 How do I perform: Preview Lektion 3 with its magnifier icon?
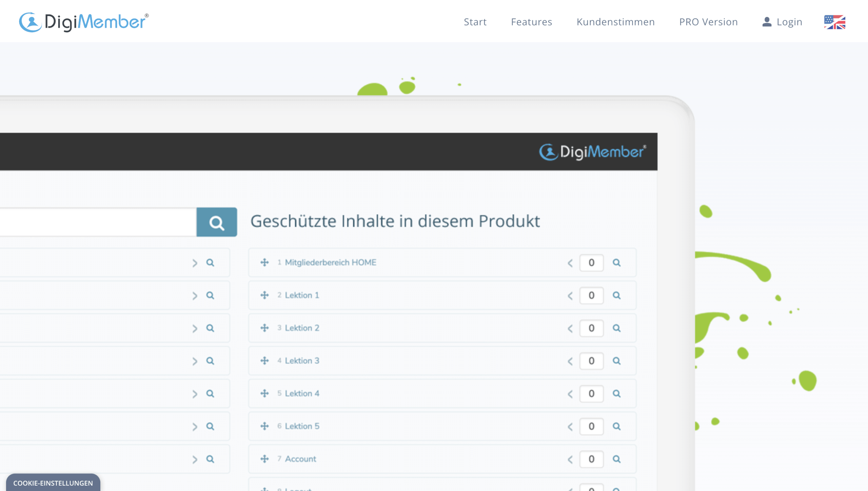click(616, 361)
